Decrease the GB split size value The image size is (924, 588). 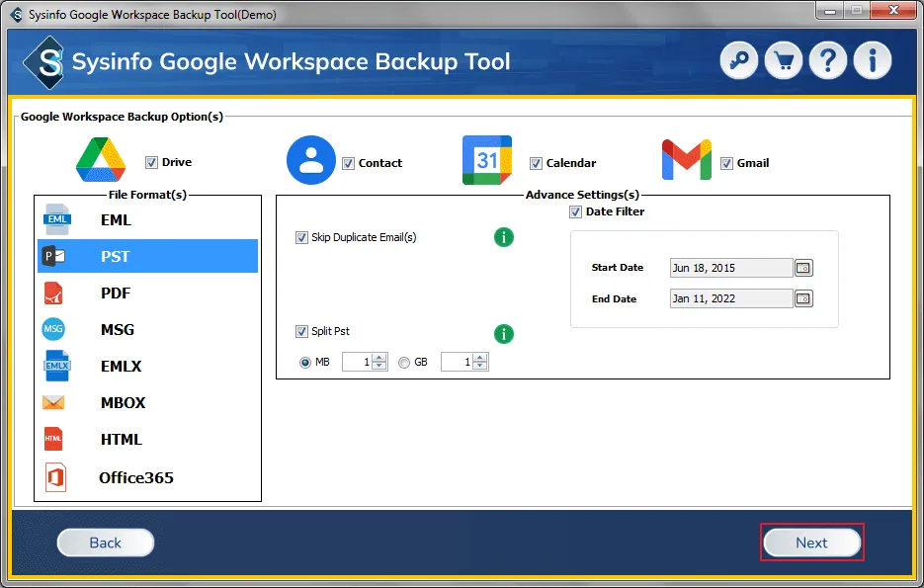(480, 367)
